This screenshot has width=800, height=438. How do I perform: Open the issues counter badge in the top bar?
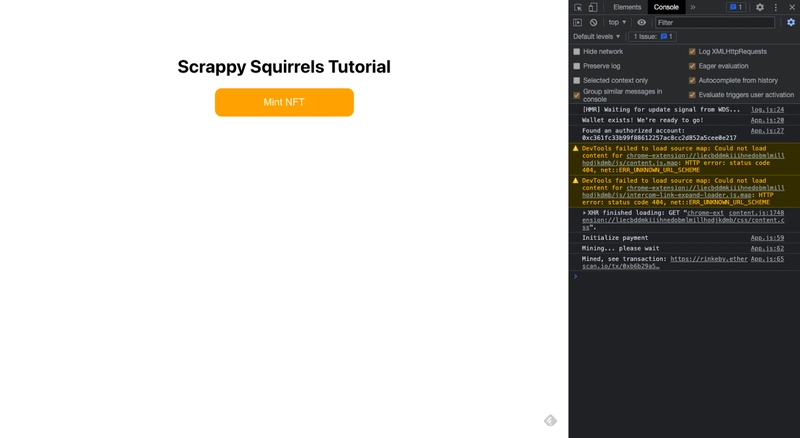[736, 7]
